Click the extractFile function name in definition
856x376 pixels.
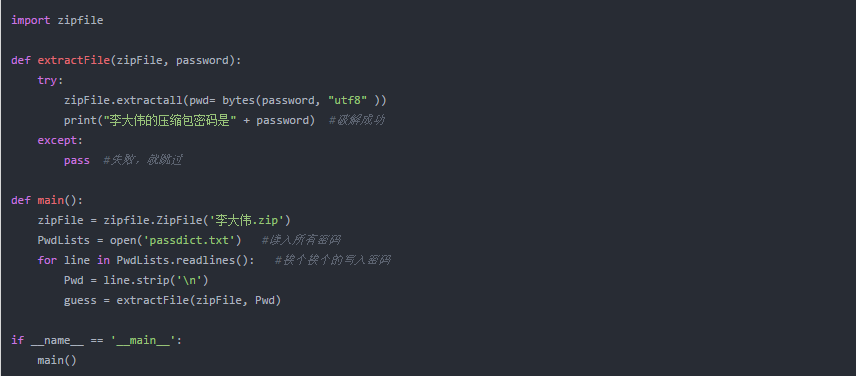[74, 60]
